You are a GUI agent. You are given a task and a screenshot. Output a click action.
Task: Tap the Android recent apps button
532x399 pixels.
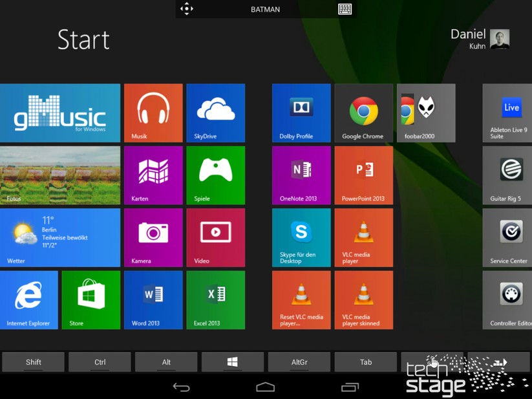click(x=350, y=387)
